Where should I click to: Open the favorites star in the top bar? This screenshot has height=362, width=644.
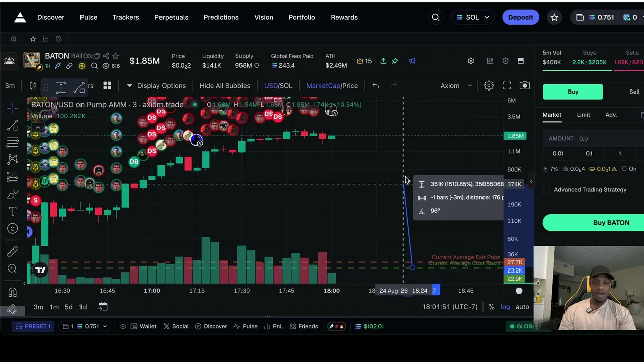(554, 17)
